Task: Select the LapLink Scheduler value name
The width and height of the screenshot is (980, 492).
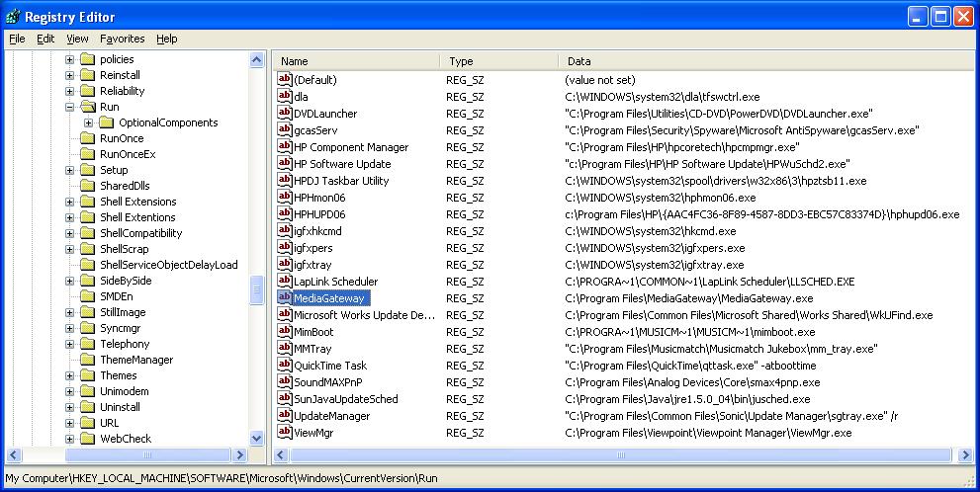Action: [335, 282]
